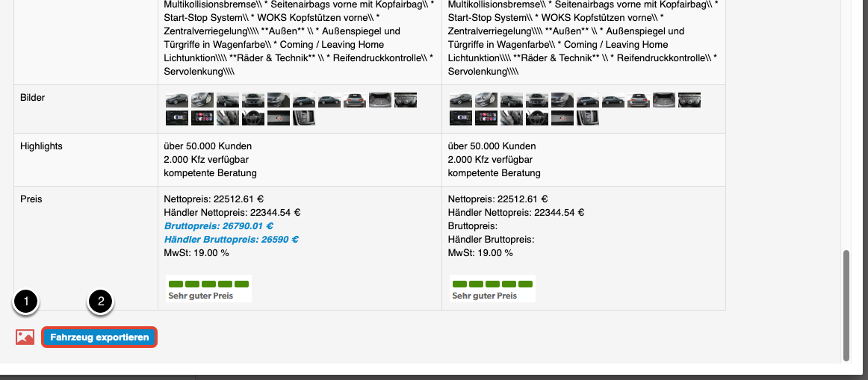Screen dimensions: 868x380
Task: Open last top-row thumbnail in left Bilder column
Action: point(405,100)
